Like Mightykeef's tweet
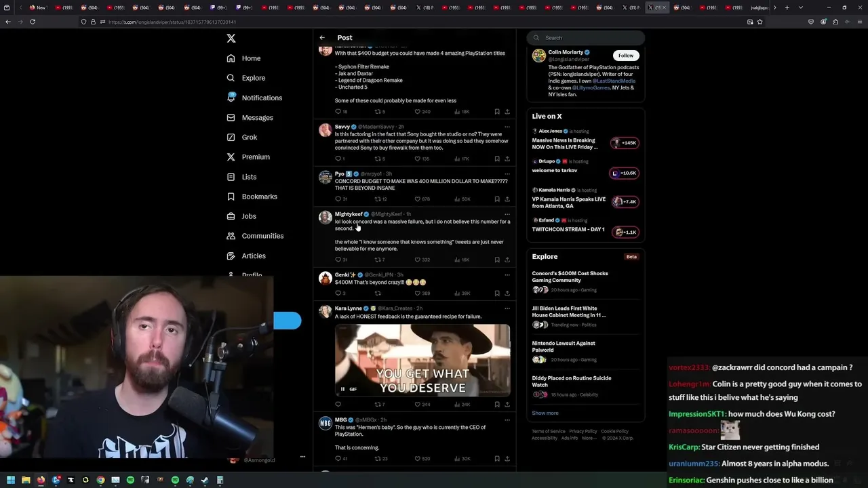 coord(418,260)
